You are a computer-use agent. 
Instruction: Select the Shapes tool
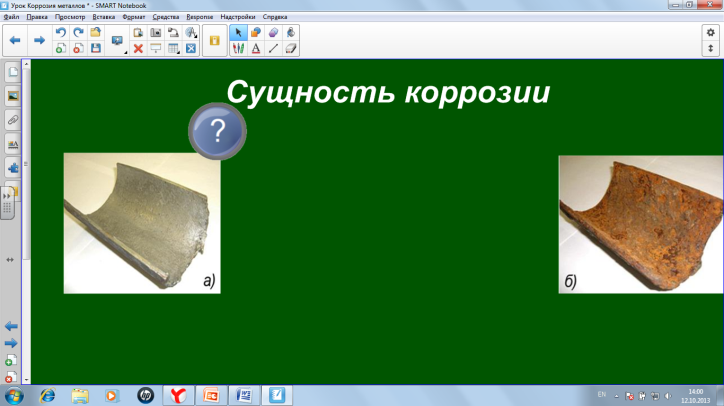(256, 32)
